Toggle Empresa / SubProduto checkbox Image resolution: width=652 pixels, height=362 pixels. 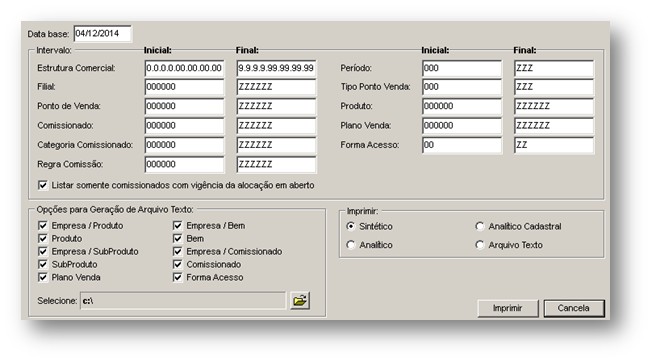[42, 251]
